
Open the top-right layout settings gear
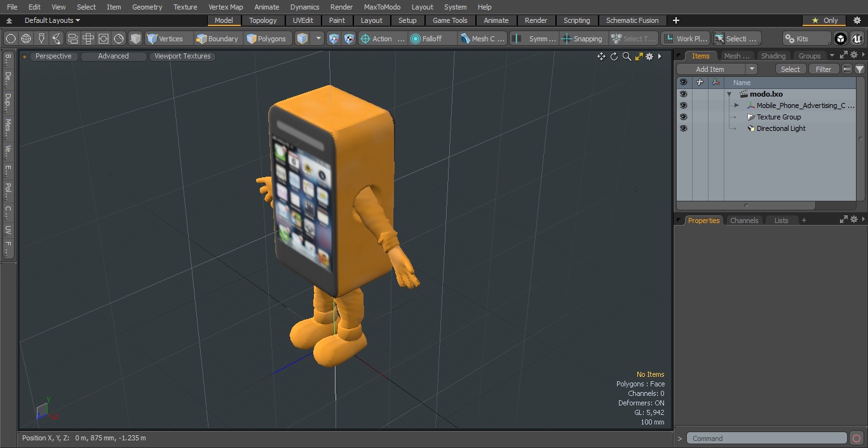click(x=857, y=20)
